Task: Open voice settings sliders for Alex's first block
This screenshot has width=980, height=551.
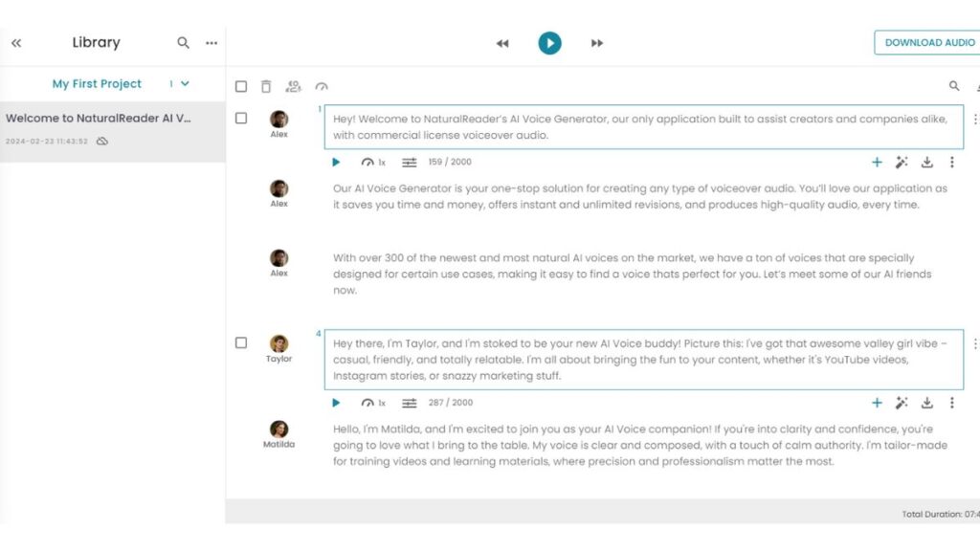Action: coord(409,162)
